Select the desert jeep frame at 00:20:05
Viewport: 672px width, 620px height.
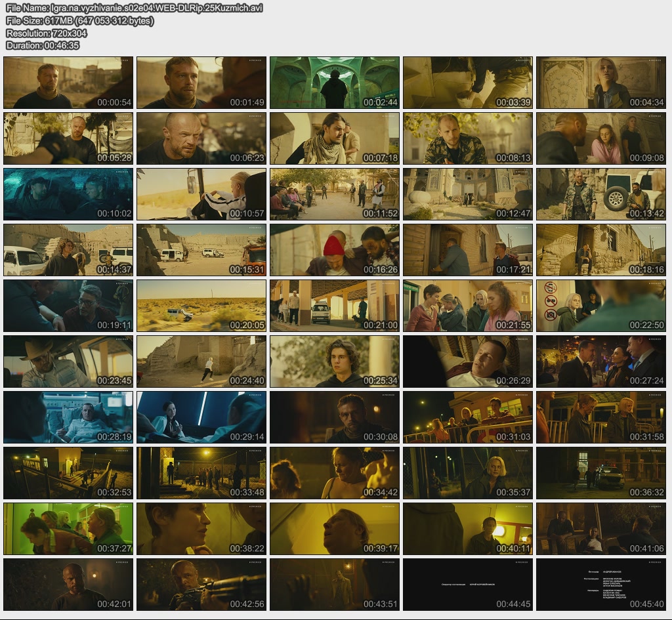[201, 306]
